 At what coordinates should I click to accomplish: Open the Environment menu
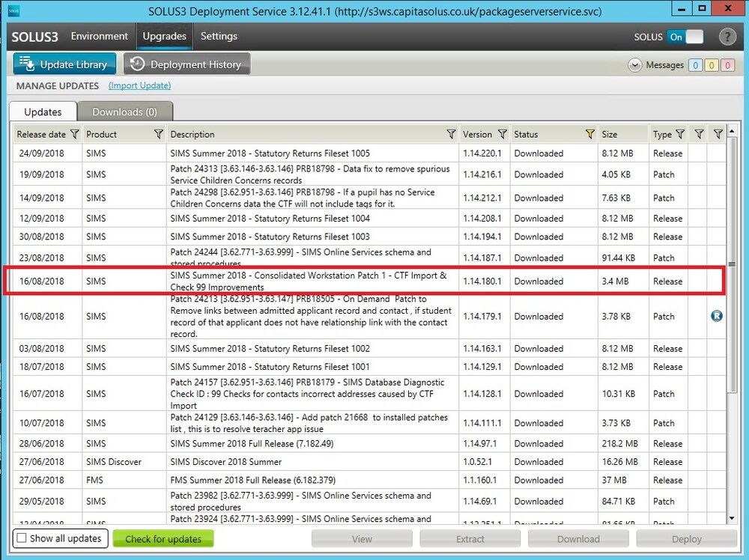coord(100,36)
